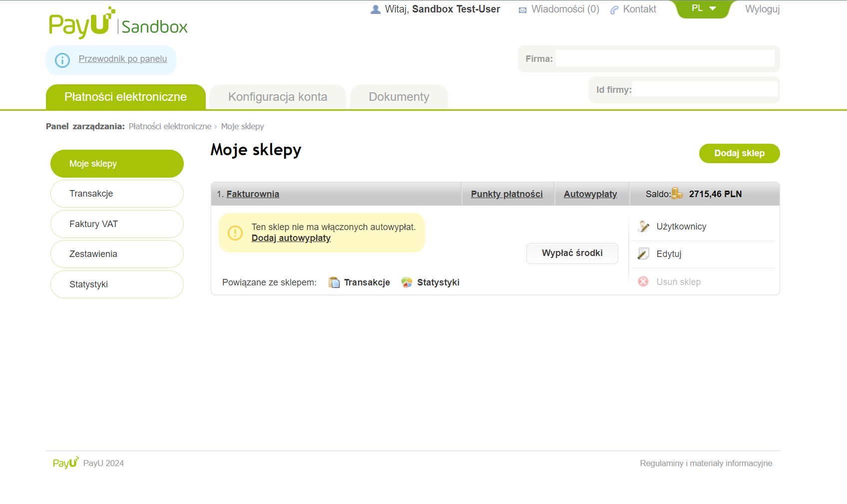The width and height of the screenshot is (847, 504).
Task: Open the Fakturownia shop link
Action: tap(253, 194)
